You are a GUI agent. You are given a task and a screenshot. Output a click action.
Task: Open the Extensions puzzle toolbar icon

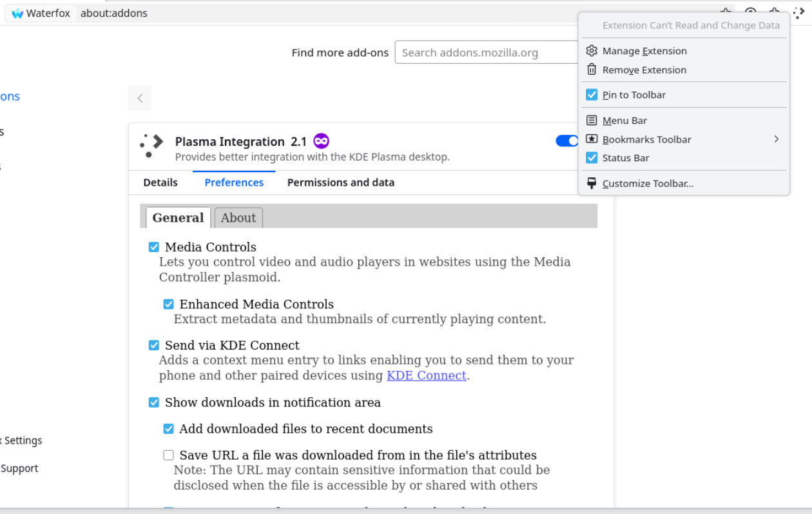click(x=775, y=13)
